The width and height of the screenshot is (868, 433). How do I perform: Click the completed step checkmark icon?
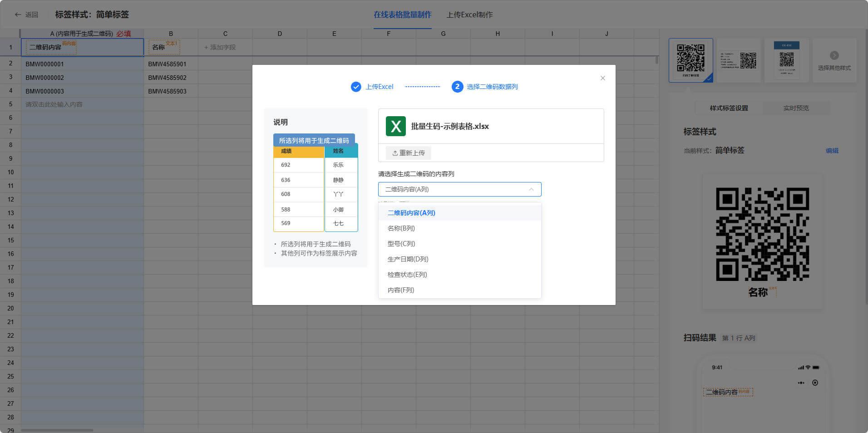click(356, 87)
